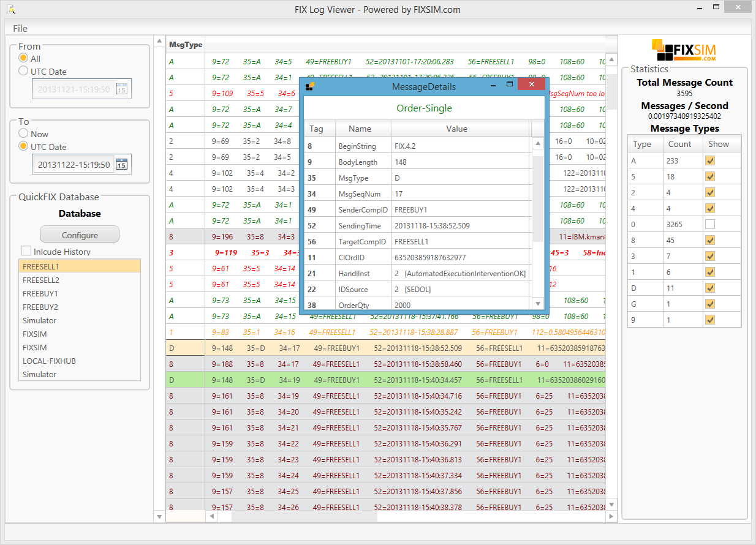Click the left log scrollbar up arrow
This screenshot has width=756, height=545.
click(159, 41)
